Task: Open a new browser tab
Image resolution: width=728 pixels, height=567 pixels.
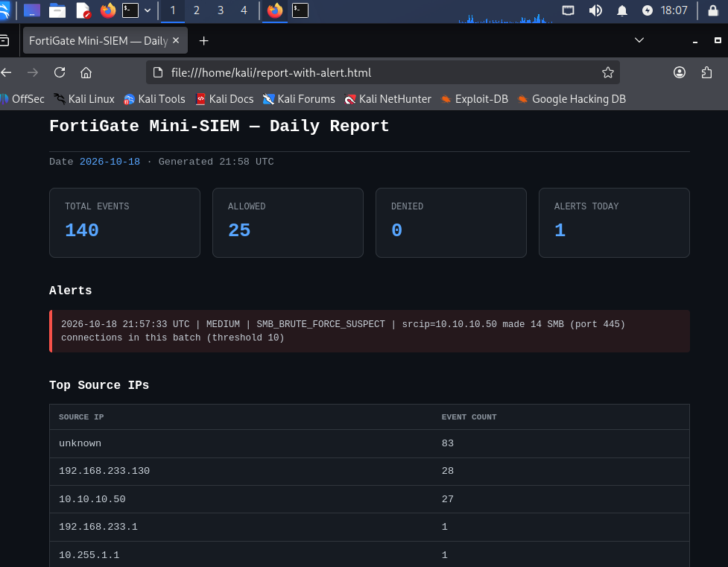Action: point(203,41)
